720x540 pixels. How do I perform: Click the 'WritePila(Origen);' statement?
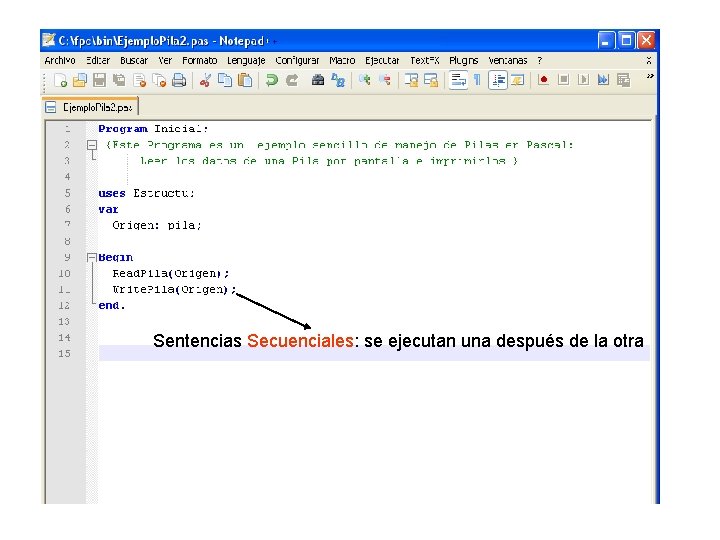click(x=174, y=290)
